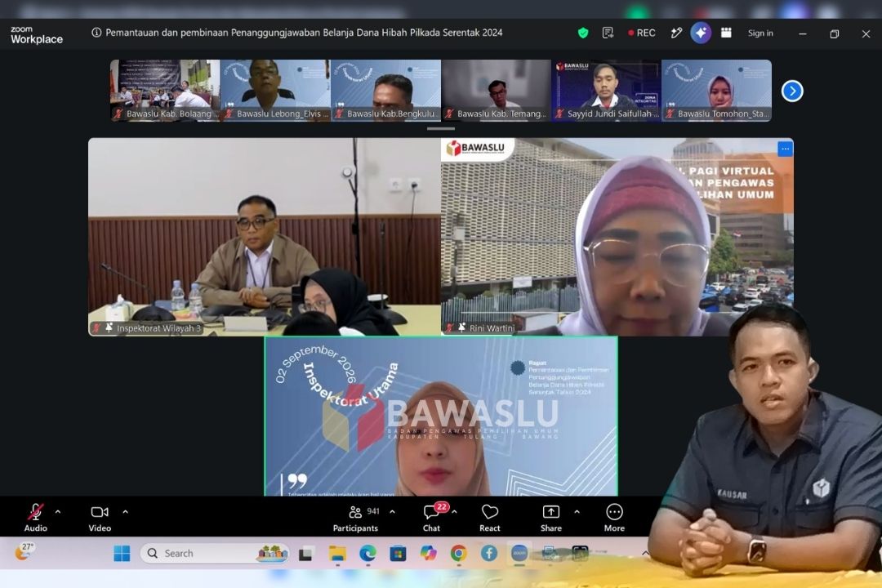Select the Bawaslu Tomohon_Sta video thumbnail
The image size is (882, 588).
[x=716, y=90]
